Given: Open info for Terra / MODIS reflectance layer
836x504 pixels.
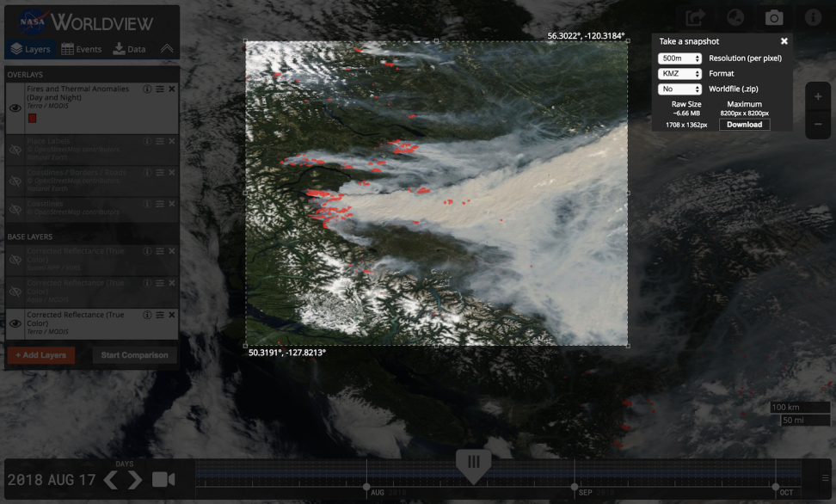Looking at the screenshot, I should 147,315.
